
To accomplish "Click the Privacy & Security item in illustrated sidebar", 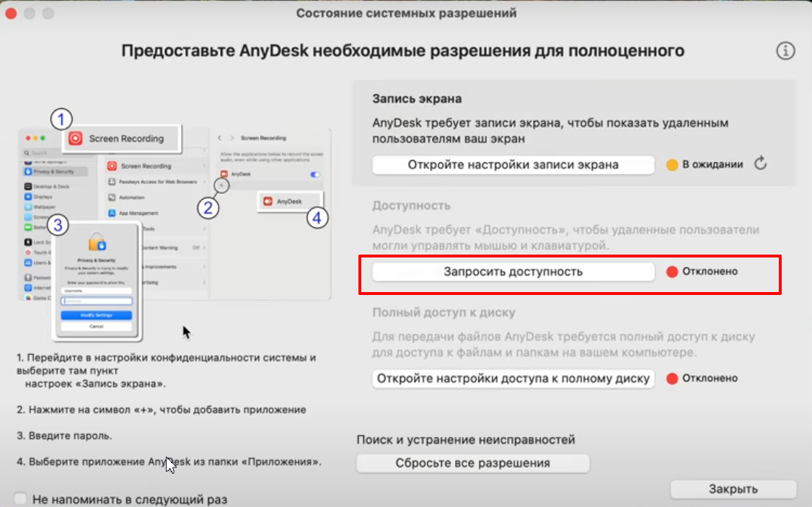I will pyautogui.click(x=56, y=172).
